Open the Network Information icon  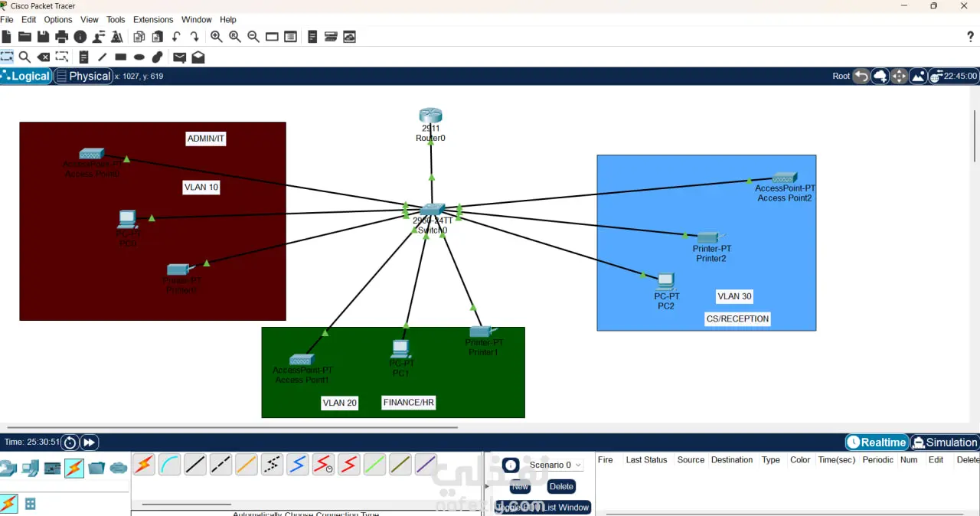tap(80, 37)
